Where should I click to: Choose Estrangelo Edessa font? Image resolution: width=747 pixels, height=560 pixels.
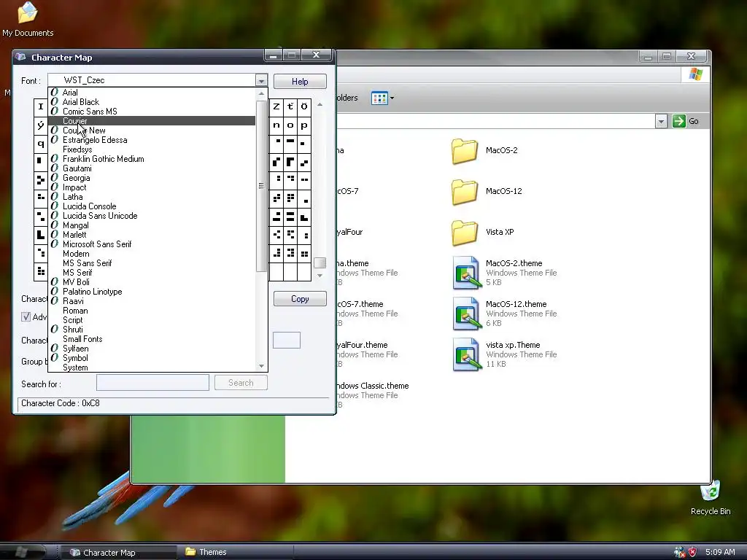coord(152,140)
